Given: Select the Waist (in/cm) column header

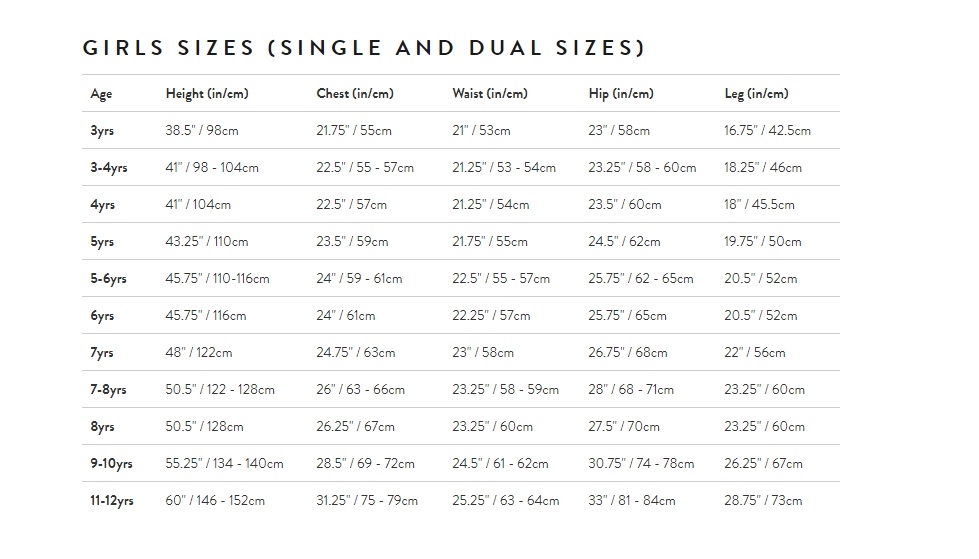Looking at the screenshot, I should pyautogui.click(x=490, y=94).
